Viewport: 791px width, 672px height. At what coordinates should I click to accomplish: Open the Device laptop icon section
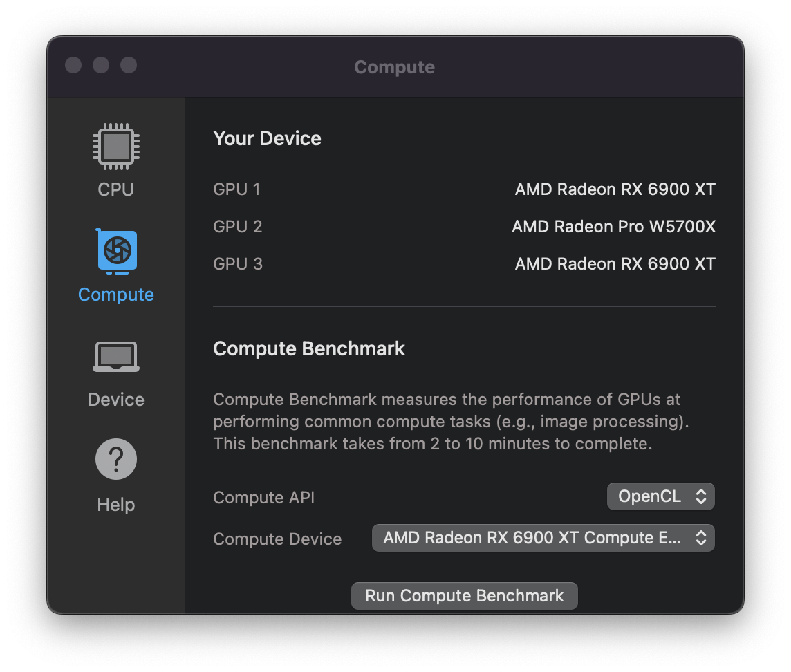[x=116, y=357]
